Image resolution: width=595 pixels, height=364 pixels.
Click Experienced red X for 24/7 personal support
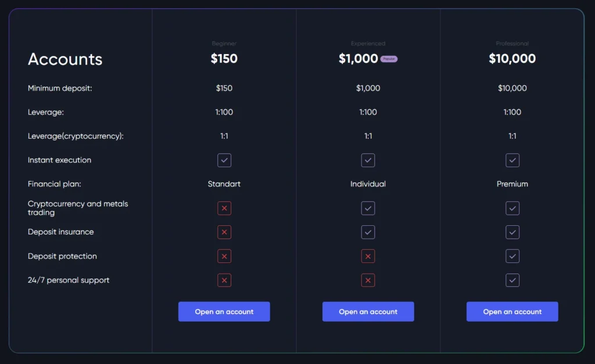368,280
